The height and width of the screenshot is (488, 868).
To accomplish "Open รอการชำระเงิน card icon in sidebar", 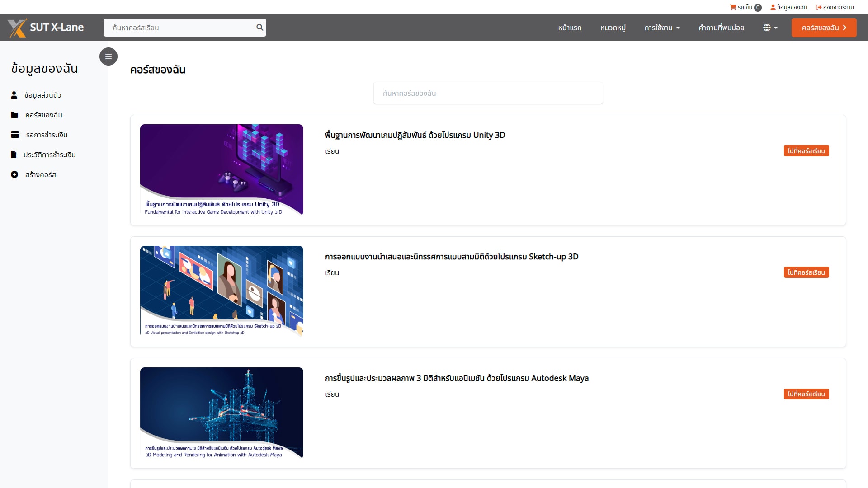I will pyautogui.click(x=15, y=135).
